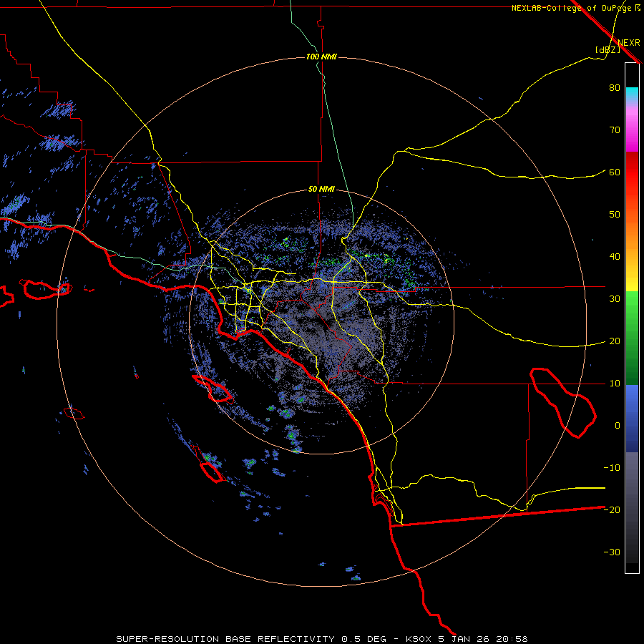Click the "KSOX" station identifier in the caption
Image resolution: width=644 pixels, height=644 pixels.
tap(417, 639)
